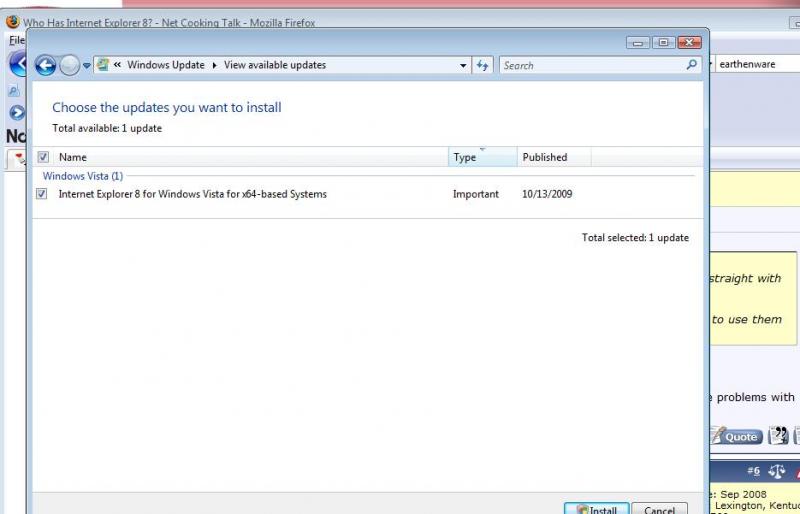The image size is (800, 514).
Task: Click the scales reputation icon
Action: pos(776,471)
